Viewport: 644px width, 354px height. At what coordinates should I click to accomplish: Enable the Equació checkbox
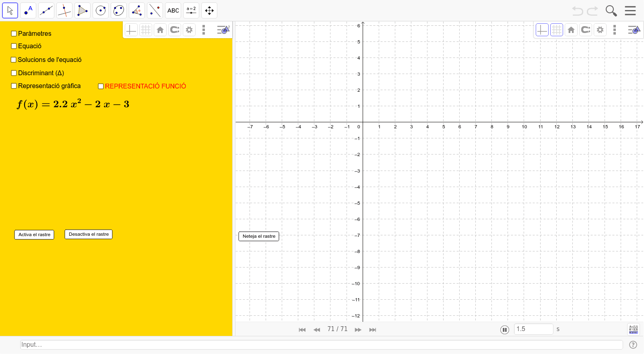point(14,46)
